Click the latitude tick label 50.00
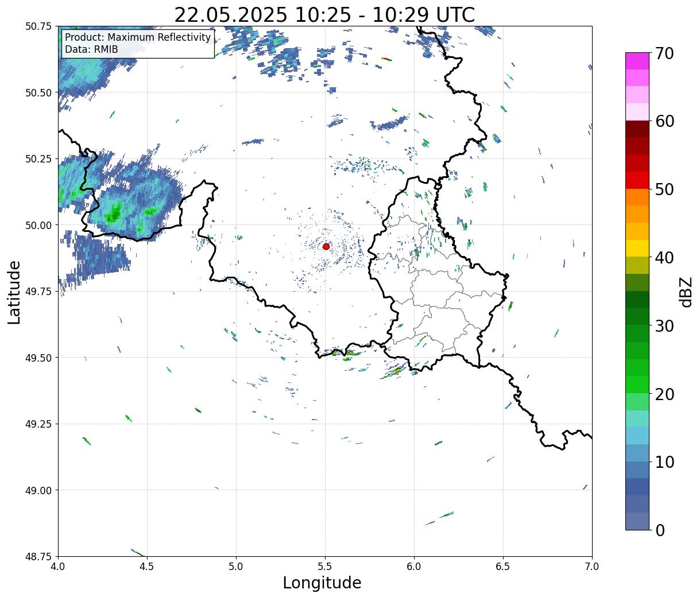700x597 pixels. click(38, 225)
